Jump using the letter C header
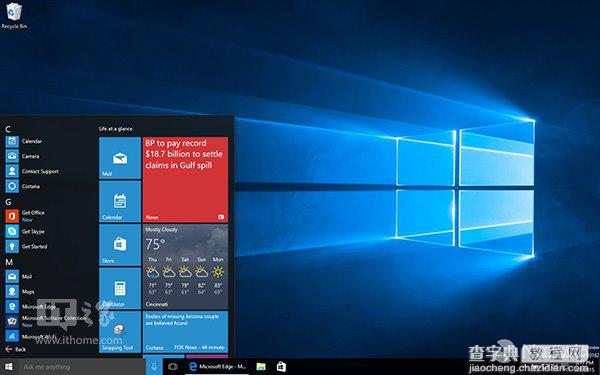Image resolution: width=600 pixels, height=375 pixels. [8, 129]
